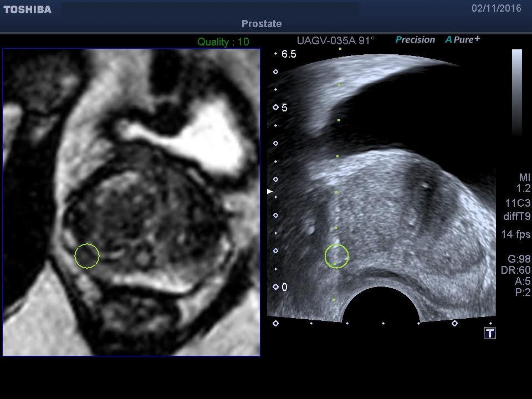This screenshot has width=532, height=399.
Task: Click the MI 1.2 readout
Action: point(524,183)
